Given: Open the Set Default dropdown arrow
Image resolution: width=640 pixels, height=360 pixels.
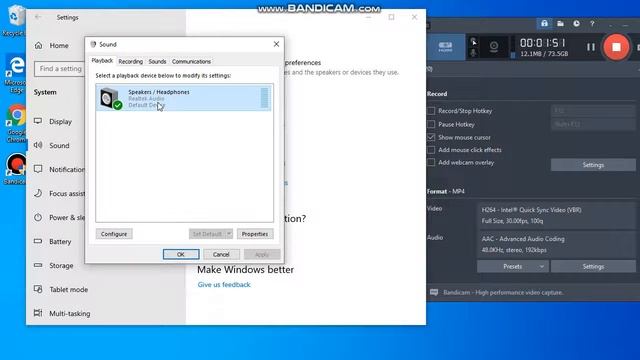Looking at the screenshot, I should (x=229, y=234).
